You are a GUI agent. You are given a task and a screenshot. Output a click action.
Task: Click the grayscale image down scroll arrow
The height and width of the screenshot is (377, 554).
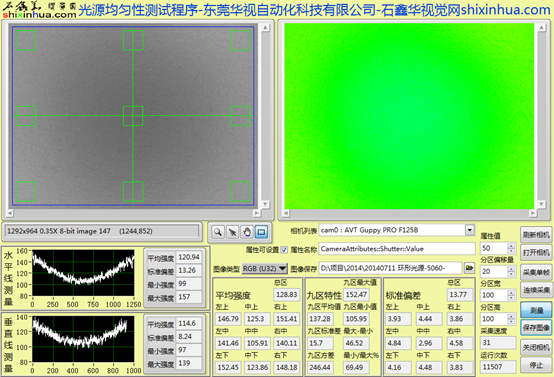pos(265,204)
